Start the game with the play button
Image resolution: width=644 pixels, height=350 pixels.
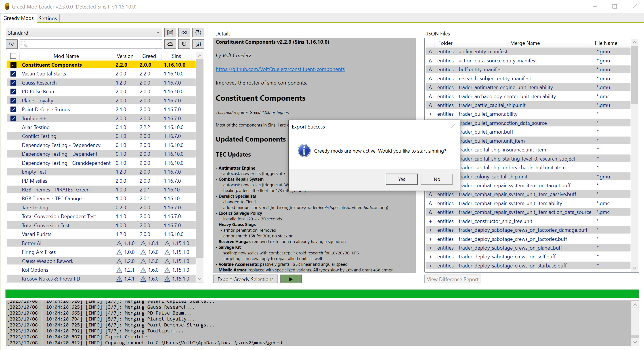(x=291, y=279)
